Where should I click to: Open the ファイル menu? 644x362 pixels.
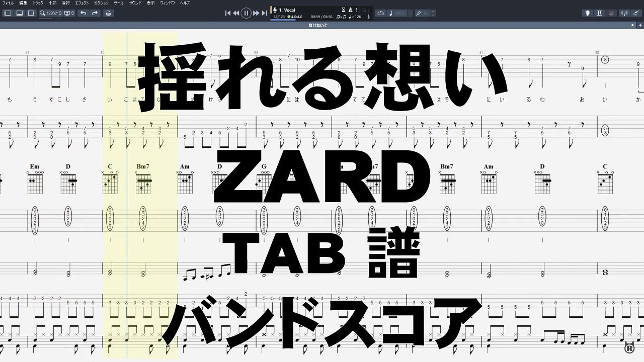(9, 3)
